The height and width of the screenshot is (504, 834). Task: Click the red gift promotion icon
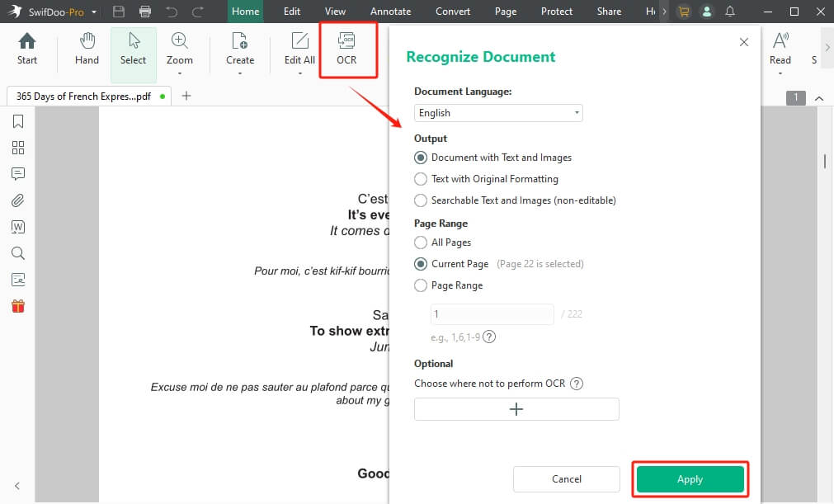(x=17, y=304)
